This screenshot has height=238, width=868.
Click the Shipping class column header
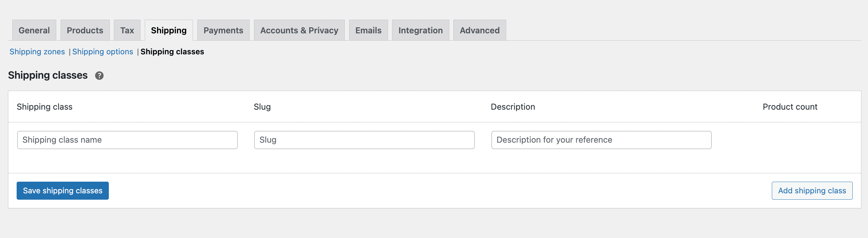[x=45, y=107]
